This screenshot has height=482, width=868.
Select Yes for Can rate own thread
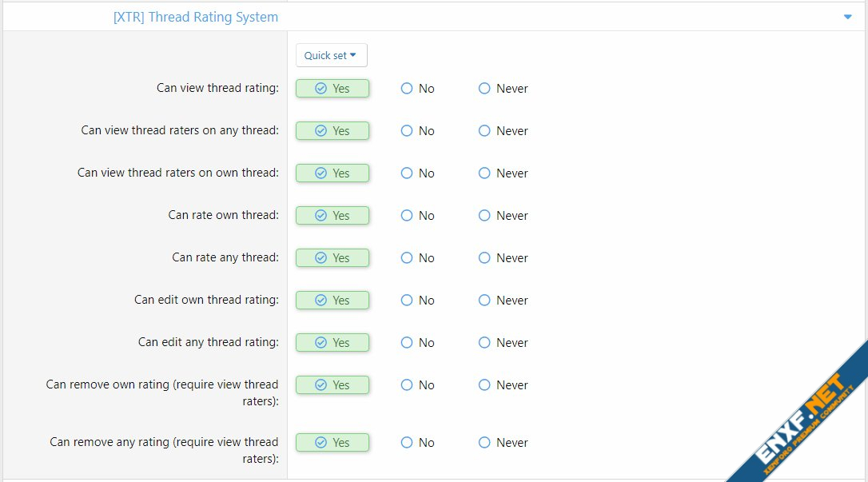tap(332, 216)
